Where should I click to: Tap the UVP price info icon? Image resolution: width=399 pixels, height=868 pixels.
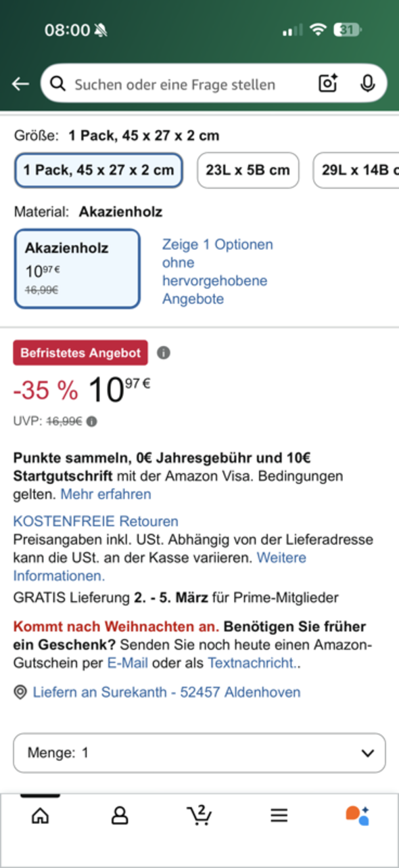tap(91, 420)
